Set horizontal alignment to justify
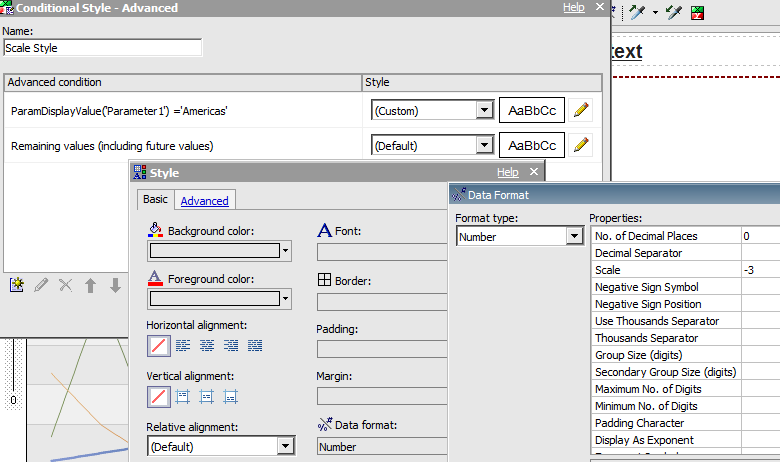The height and width of the screenshot is (462, 780). 255,346
